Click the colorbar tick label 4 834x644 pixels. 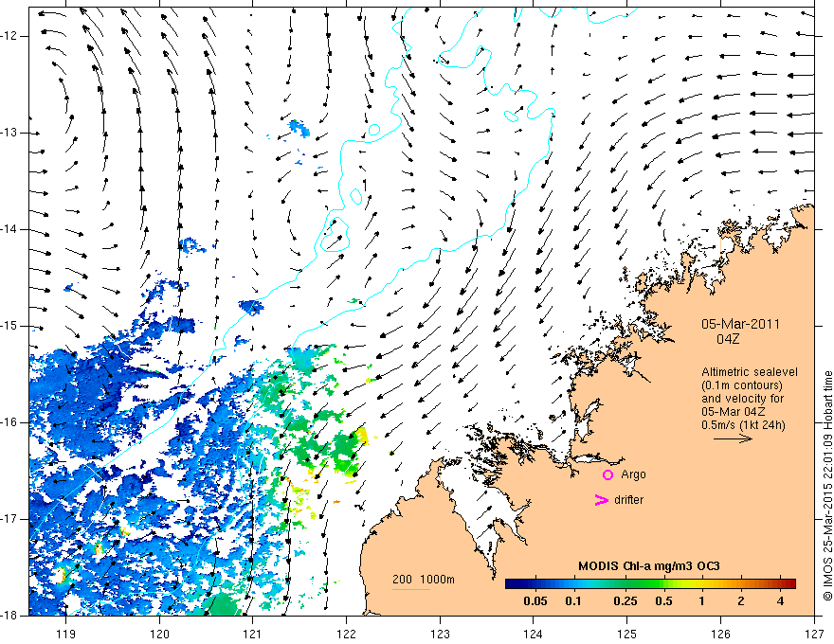pyautogui.click(x=780, y=601)
